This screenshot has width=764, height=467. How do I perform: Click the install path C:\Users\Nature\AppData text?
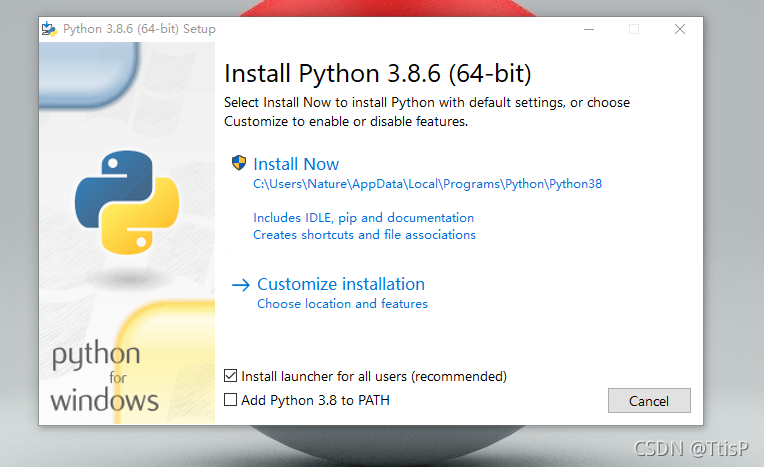(x=427, y=184)
